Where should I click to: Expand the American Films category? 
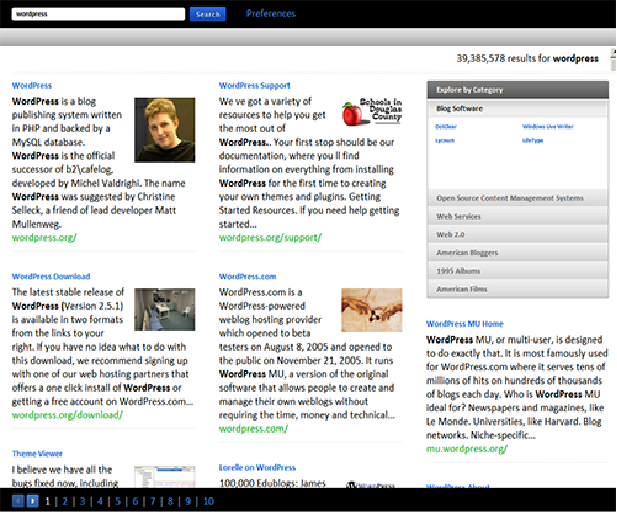(x=518, y=289)
